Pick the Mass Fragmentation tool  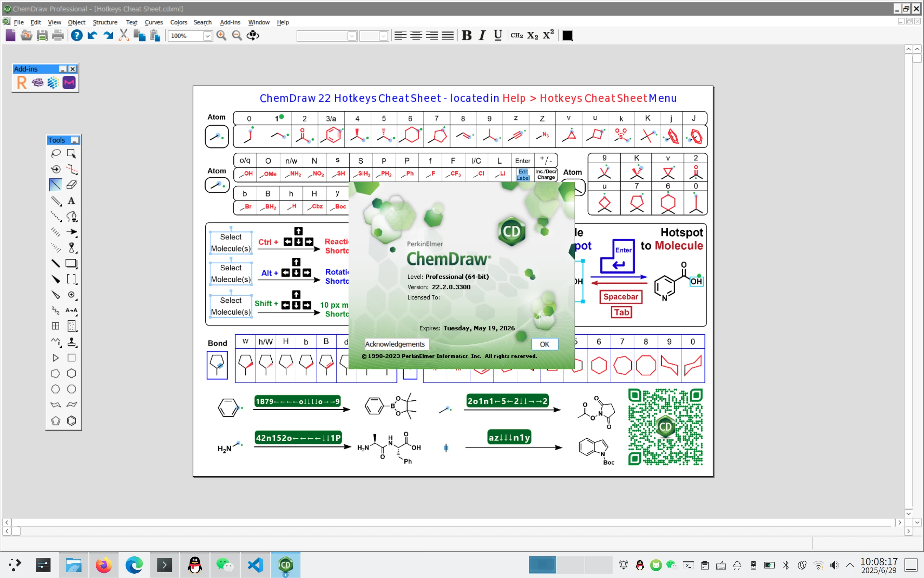click(x=71, y=169)
